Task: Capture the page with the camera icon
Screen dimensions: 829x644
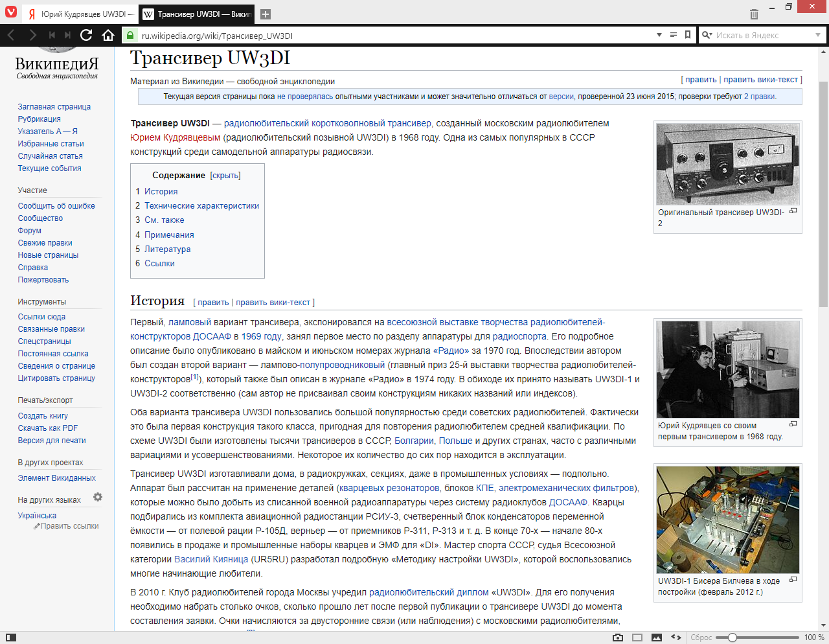Action: 618,638
